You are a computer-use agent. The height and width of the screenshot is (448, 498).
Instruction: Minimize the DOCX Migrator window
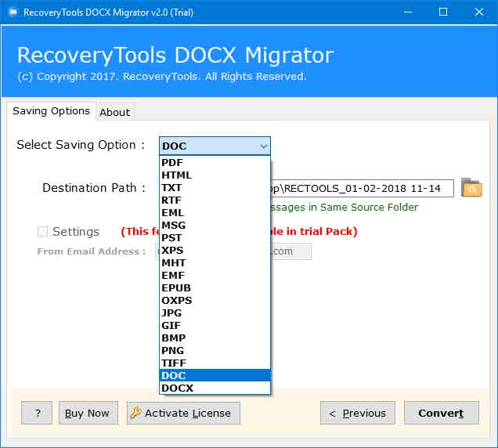tap(408, 12)
